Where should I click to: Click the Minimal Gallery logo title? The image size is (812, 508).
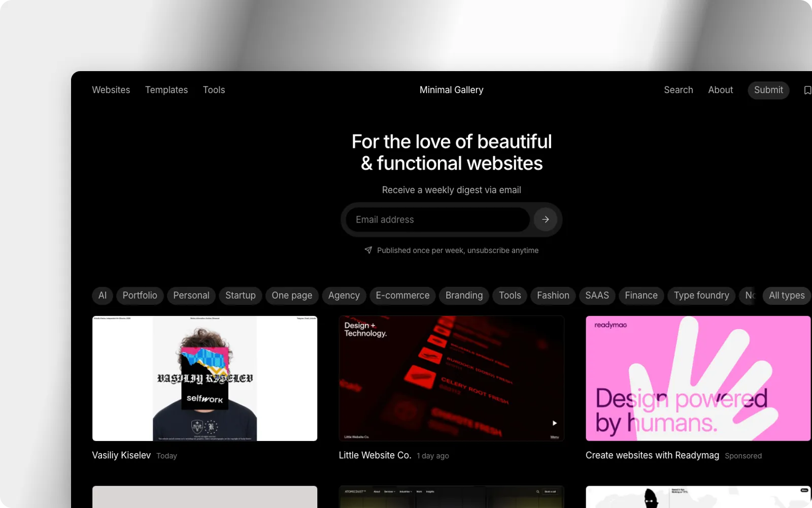point(451,90)
